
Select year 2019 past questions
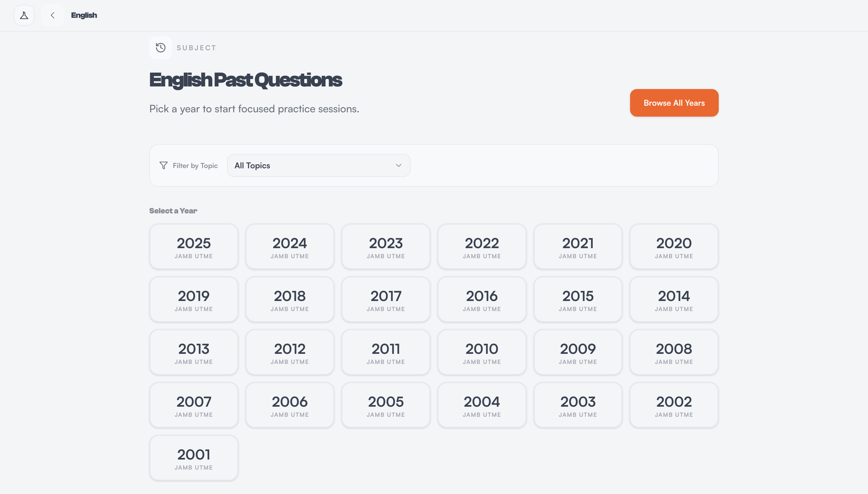(x=193, y=300)
